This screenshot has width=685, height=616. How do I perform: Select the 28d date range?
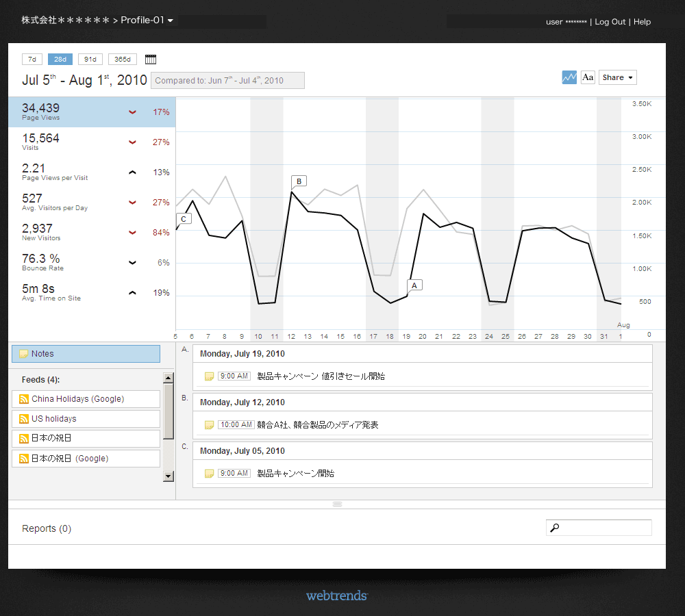[x=60, y=60]
